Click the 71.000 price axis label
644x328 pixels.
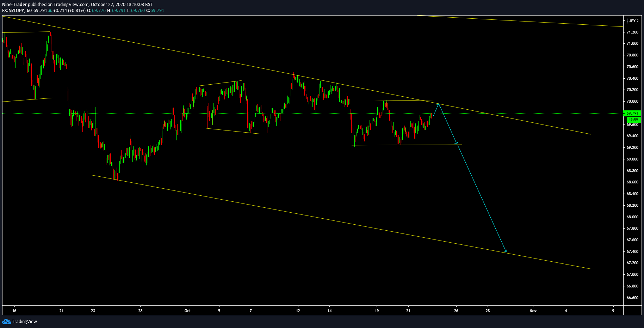[632, 43]
